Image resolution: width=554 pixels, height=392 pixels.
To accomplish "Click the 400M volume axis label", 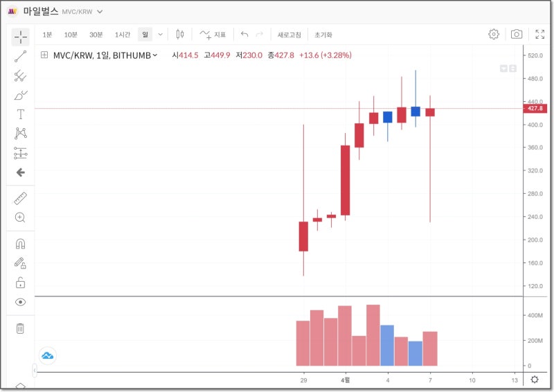I will 535,315.
